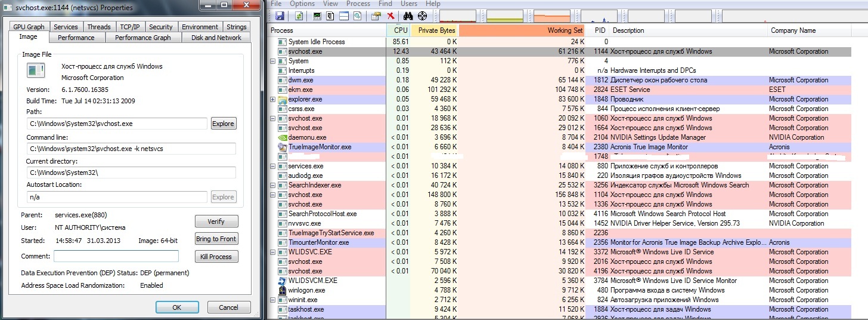Click the crosshair Find Window's Process icon
Image resolution: width=868 pixels, height=320 pixels.
click(x=423, y=16)
